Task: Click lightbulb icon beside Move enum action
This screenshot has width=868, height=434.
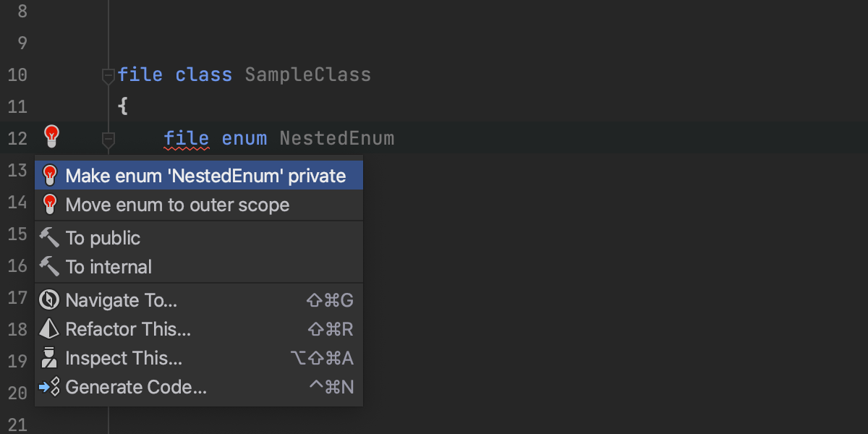Action: coord(49,205)
